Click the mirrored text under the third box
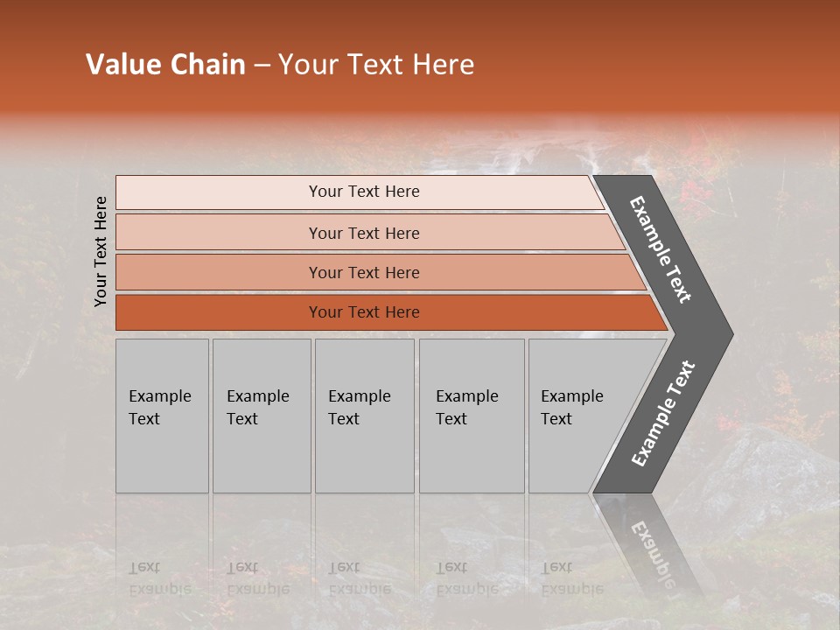840x630 pixels. pos(359,578)
